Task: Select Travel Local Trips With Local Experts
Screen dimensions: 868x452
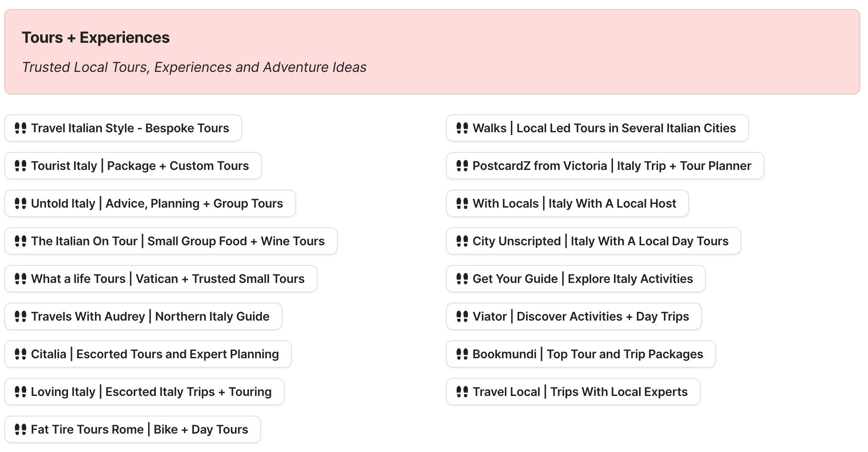Action: [580, 392]
